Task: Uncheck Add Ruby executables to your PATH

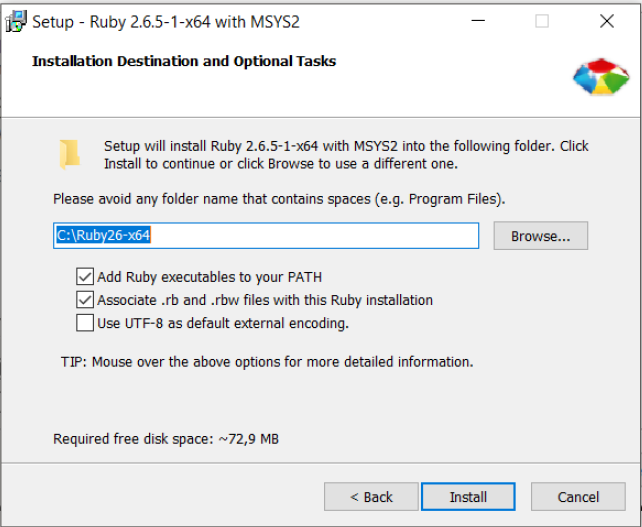Action: click(85, 277)
